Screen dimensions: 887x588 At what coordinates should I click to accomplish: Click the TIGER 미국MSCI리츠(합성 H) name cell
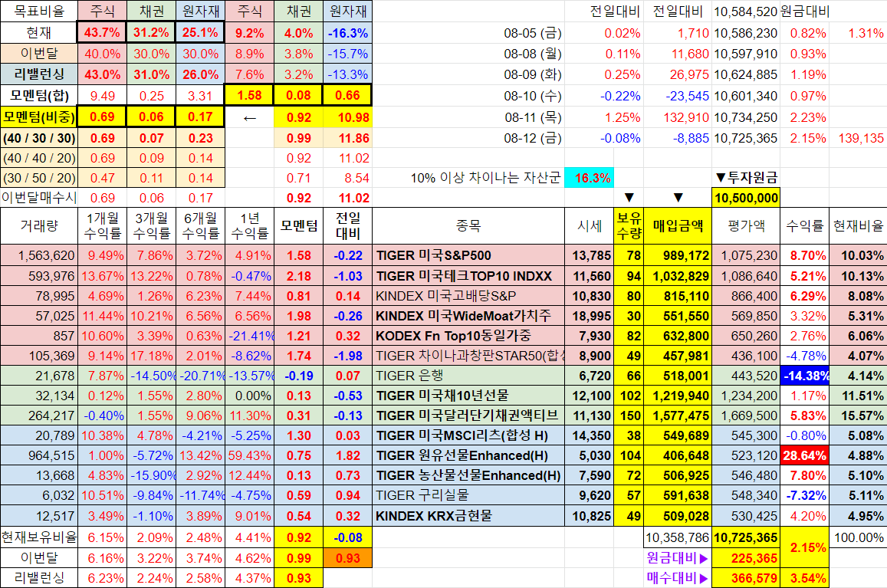(x=468, y=435)
